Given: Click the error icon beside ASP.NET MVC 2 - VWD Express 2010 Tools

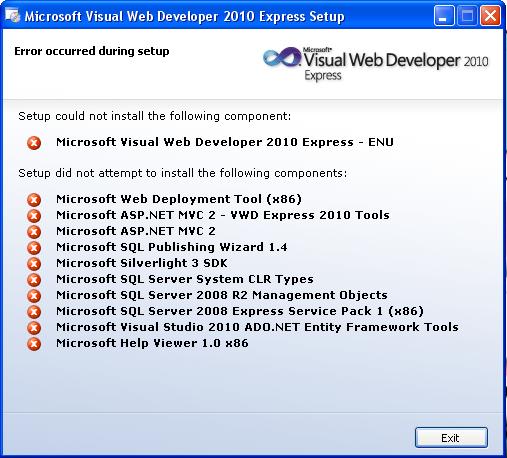Looking at the screenshot, I should coord(34,216).
